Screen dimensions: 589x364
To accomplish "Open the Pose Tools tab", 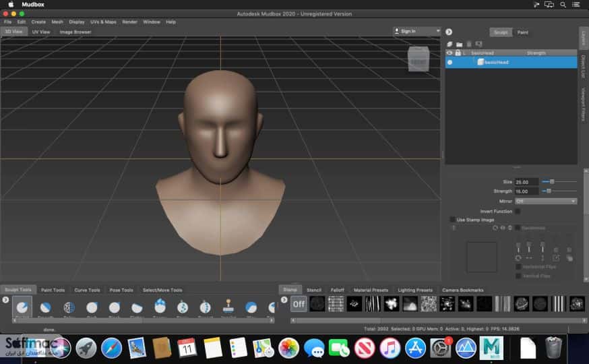I will [121, 290].
